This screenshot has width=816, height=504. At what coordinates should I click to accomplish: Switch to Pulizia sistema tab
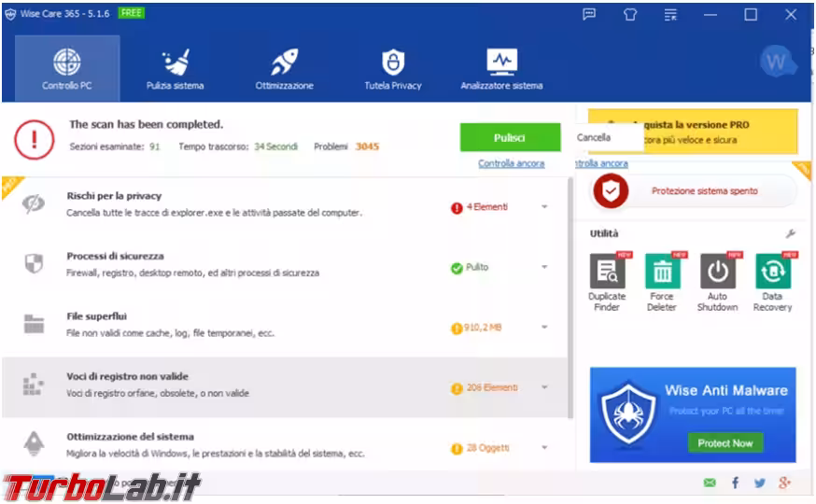175,68
